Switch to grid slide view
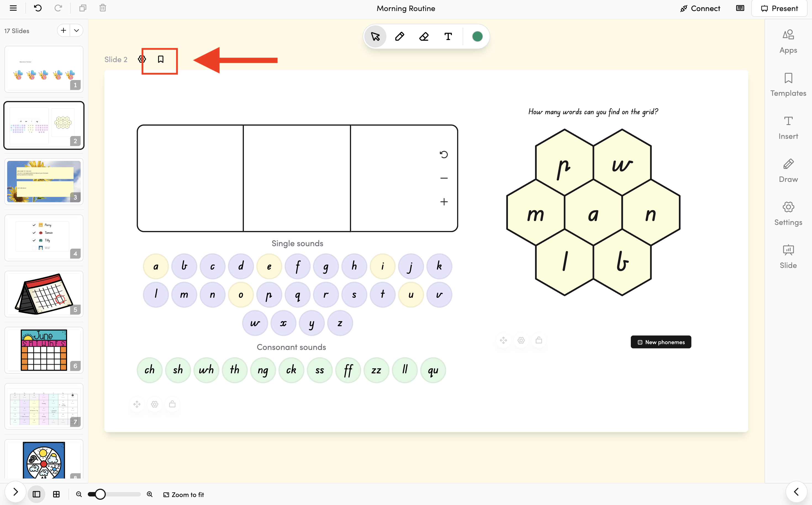Screen dimensions: 812x505 57,494
